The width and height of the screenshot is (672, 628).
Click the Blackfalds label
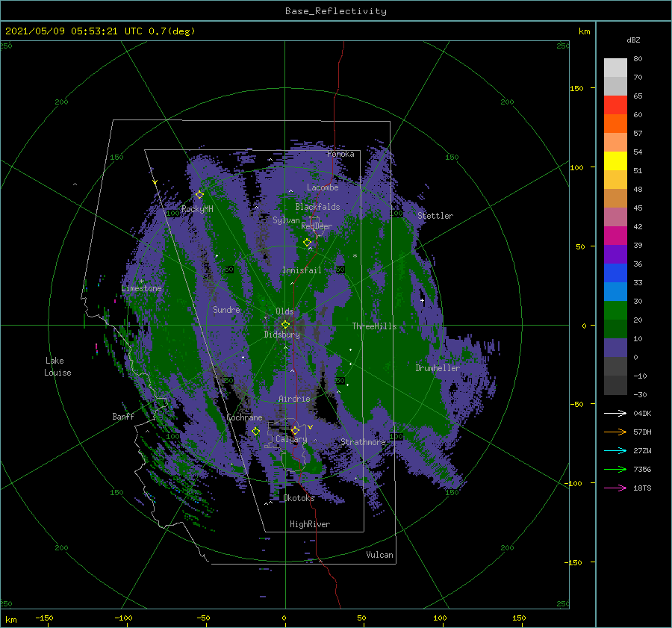pyautogui.click(x=317, y=207)
